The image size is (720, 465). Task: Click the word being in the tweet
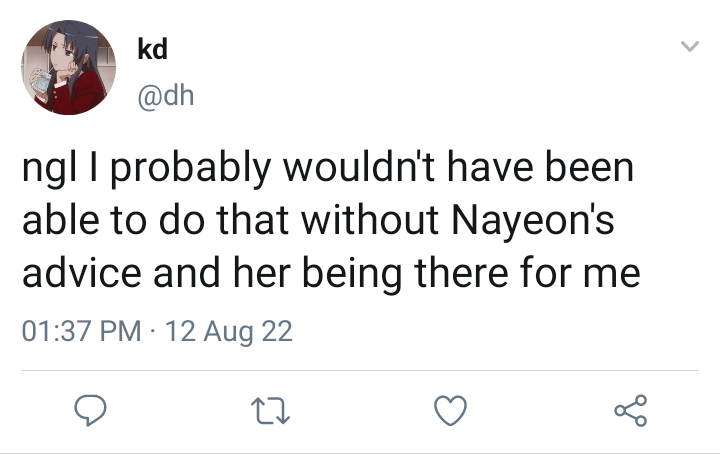point(352,275)
